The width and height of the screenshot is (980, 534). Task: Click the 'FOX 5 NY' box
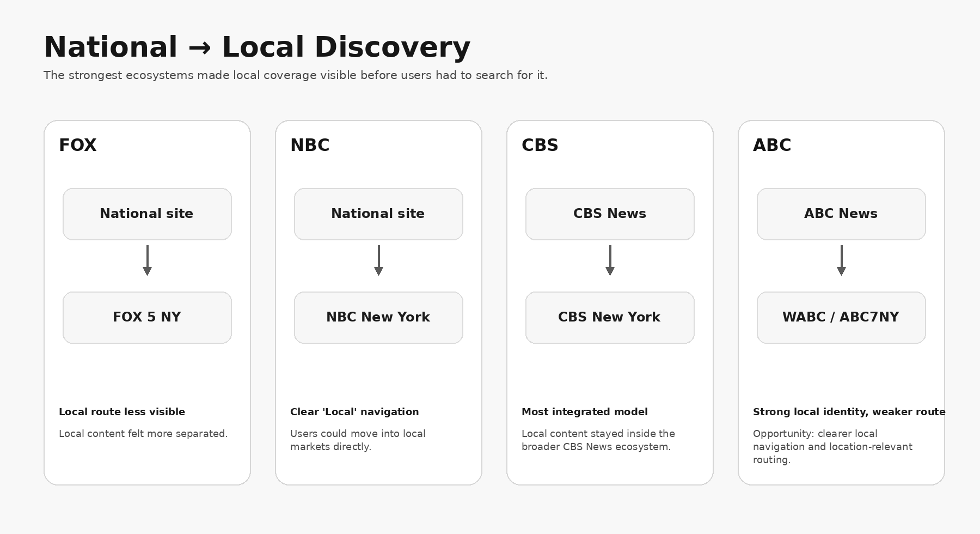pyautogui.click(x=147, y=318)
